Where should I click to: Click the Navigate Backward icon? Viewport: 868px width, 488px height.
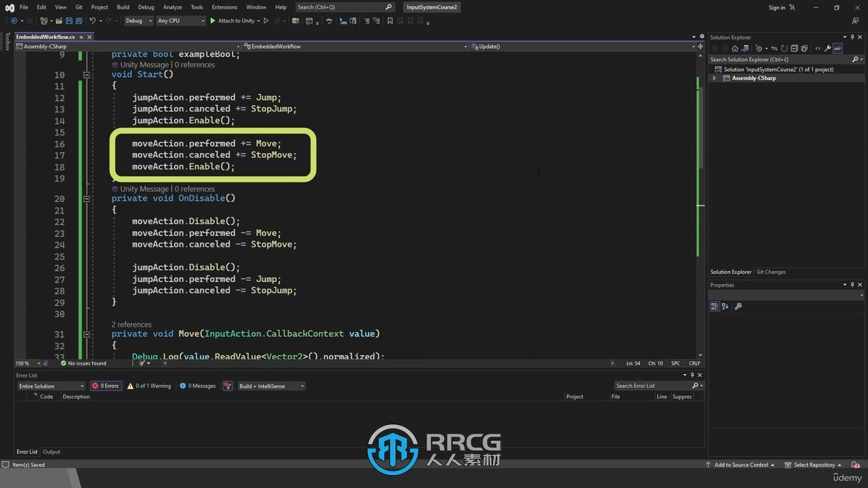click(x=14, y=21)
